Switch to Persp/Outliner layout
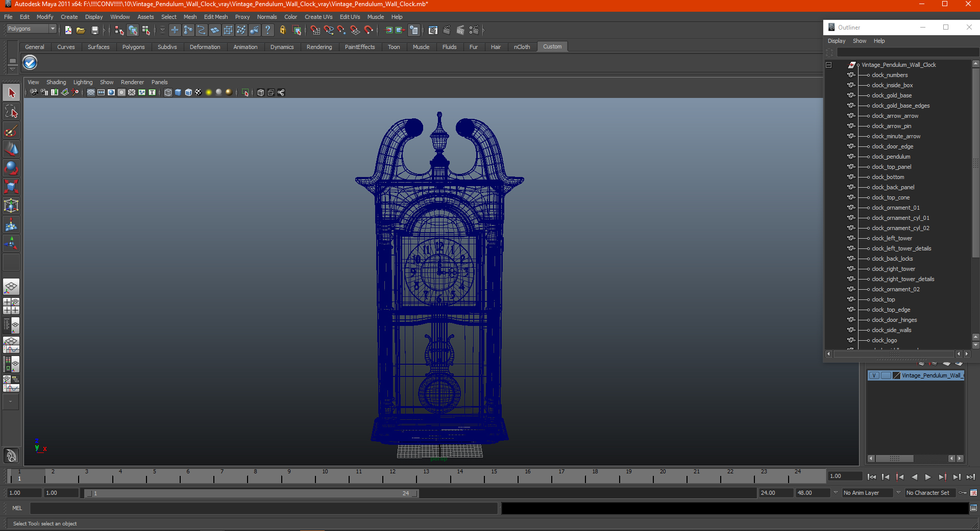This screenshot has height=531, width=980. pyautogui.click(x=11, y=325)
